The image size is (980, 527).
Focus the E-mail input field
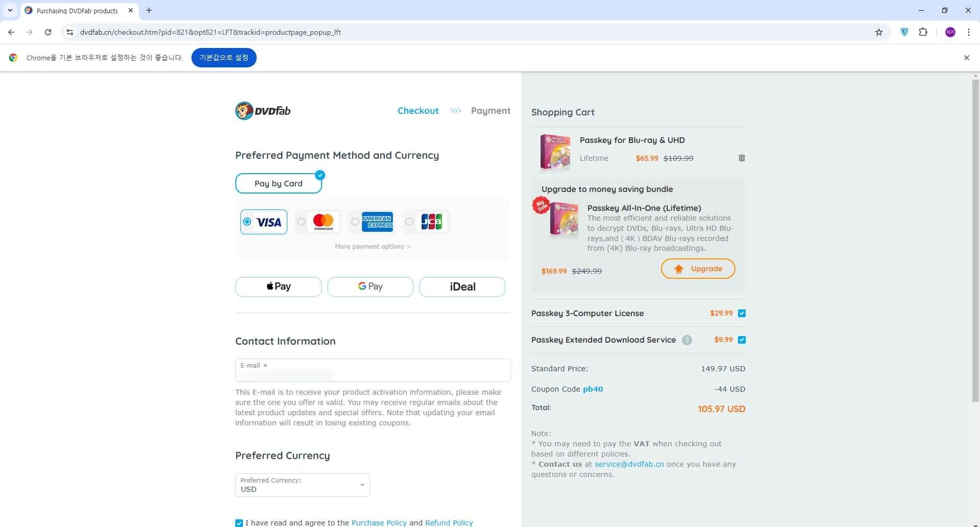tap(373, 370)
